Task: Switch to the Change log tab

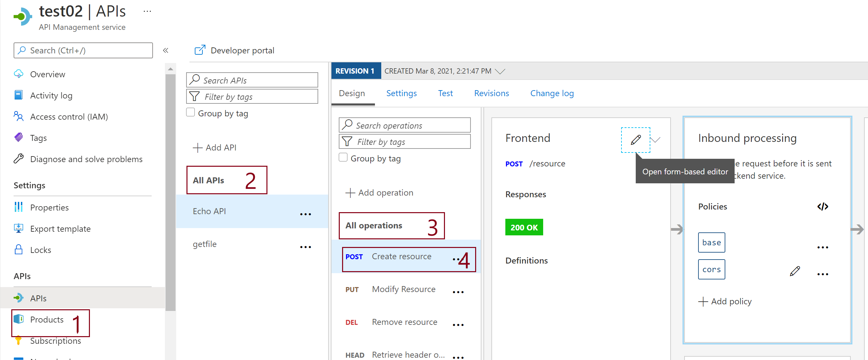Action: coord(551,93)
